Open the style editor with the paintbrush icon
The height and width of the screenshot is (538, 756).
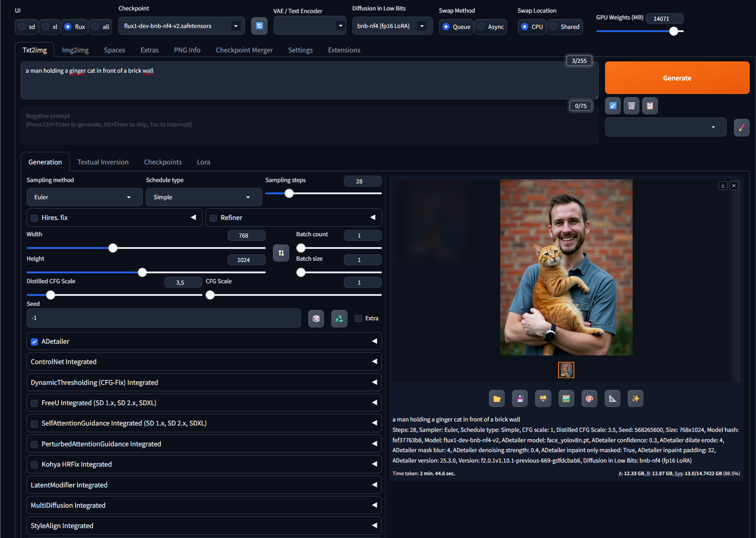click(x=741, y=127)
